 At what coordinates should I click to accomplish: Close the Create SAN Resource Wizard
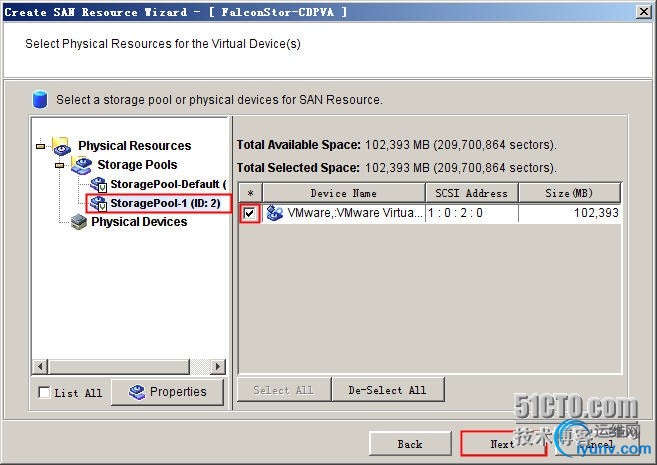(644, 12)
